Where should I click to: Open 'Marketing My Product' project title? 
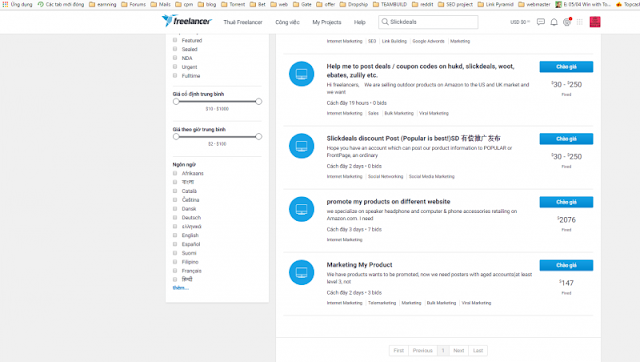[x=359, y=265]
